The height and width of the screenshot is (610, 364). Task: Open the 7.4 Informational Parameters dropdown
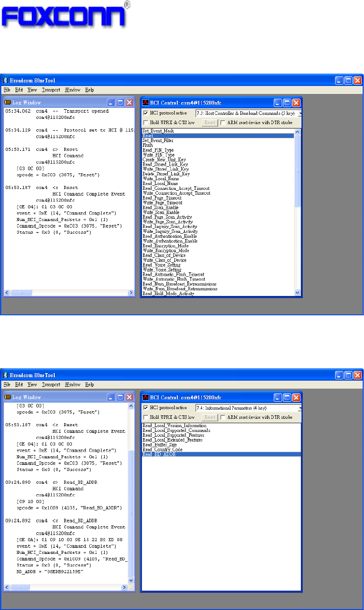click(x=300, y=408)
